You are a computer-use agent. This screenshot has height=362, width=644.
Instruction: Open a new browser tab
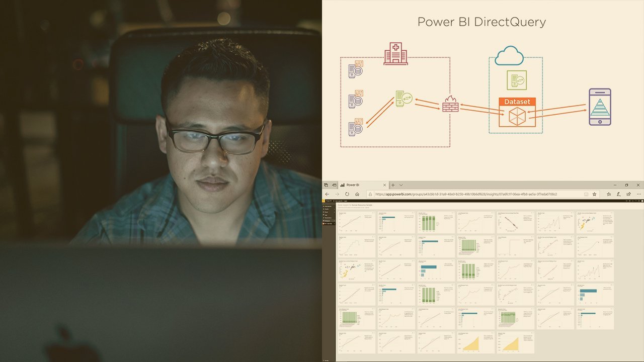(394, 185)
